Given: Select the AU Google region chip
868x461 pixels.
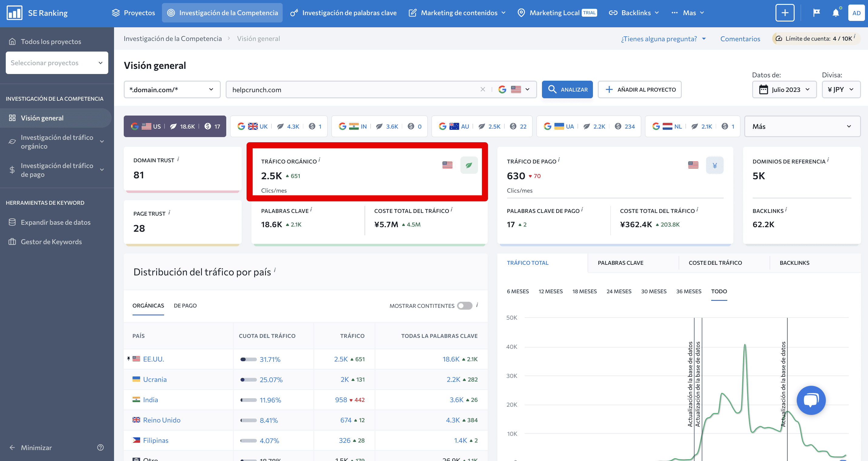Looking at the screenshot, I should (482, 126).
